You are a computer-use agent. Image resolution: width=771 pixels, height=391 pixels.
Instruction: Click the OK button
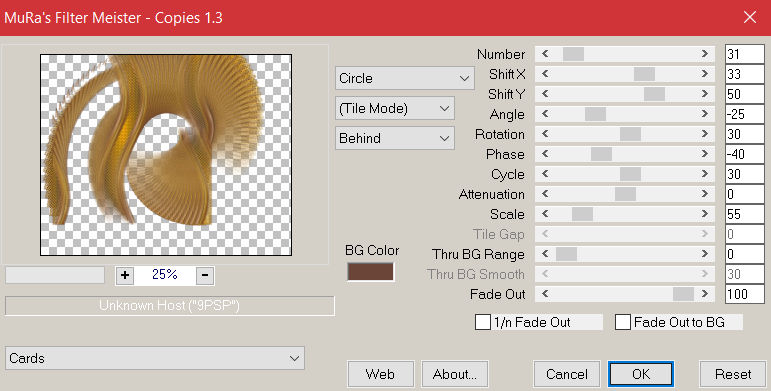click(x=641, y=374)
